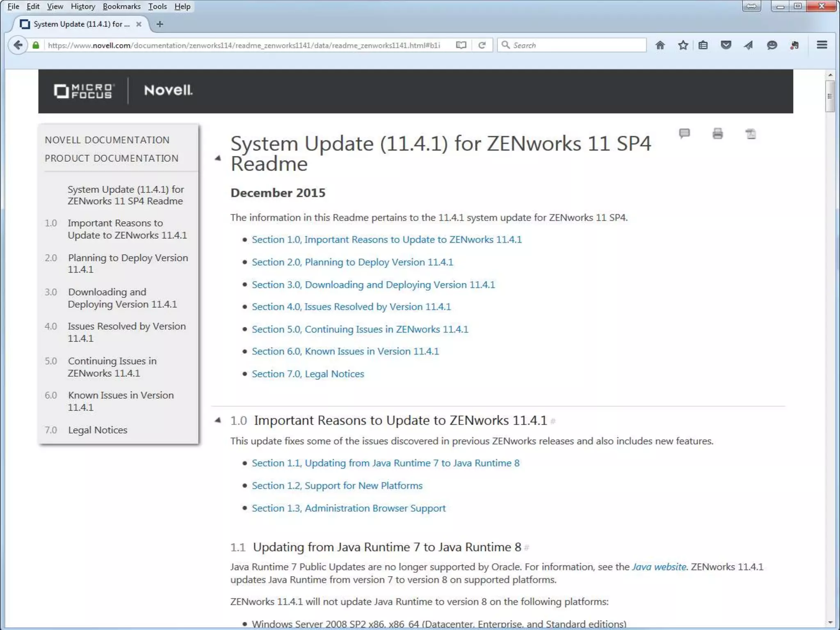Screen dimensions: 840x630
Task: Select sidebar 6.0 Known Issues in Version
Action: click(121, 402)
